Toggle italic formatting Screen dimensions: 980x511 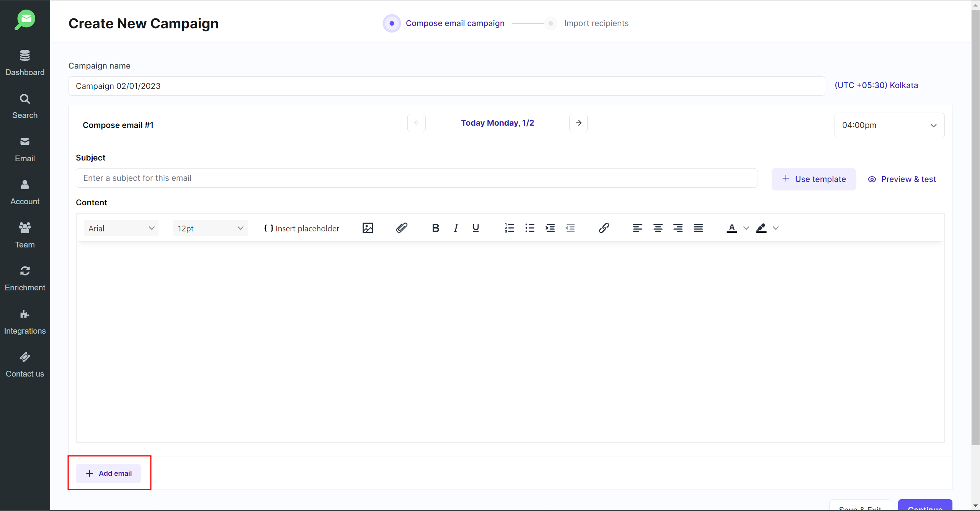coord(456,228)
